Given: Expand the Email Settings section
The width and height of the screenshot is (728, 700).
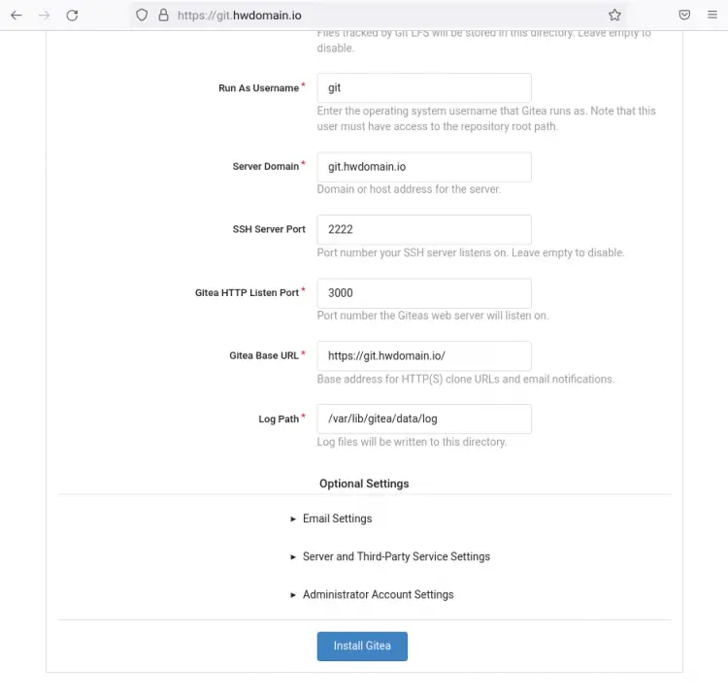Looking at the screenshot, I should click(336, 518).
